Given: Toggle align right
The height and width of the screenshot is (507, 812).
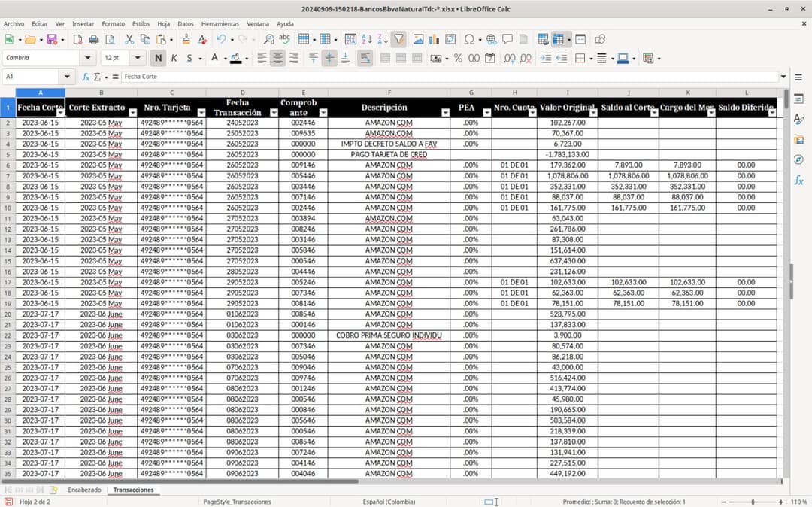Looking at the screenshot, I should [294, 59].
